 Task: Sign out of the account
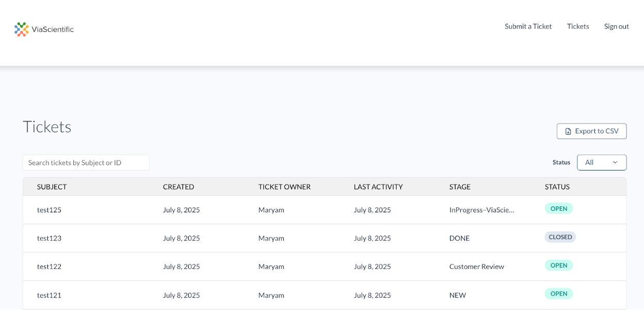pos(617,26)
